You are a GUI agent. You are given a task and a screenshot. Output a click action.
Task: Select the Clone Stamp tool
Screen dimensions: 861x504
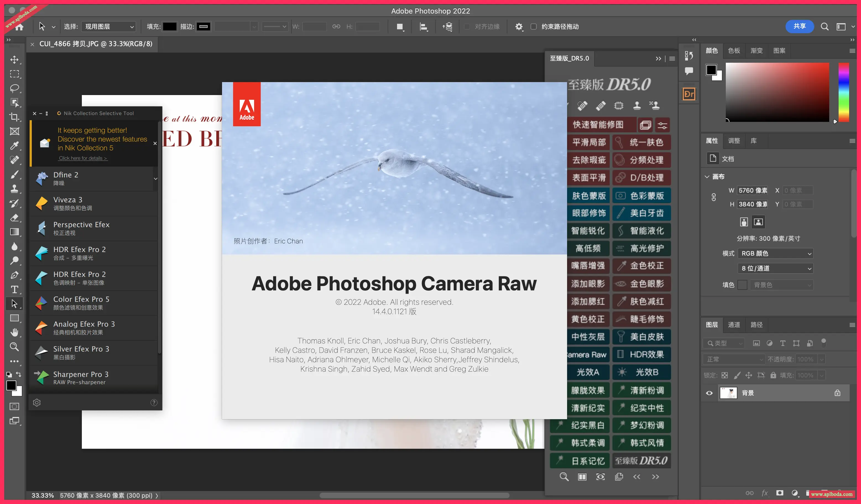(14, 188)
